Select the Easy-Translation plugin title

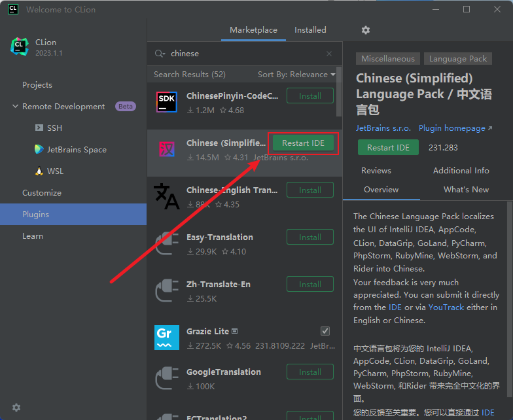(220, 237)
